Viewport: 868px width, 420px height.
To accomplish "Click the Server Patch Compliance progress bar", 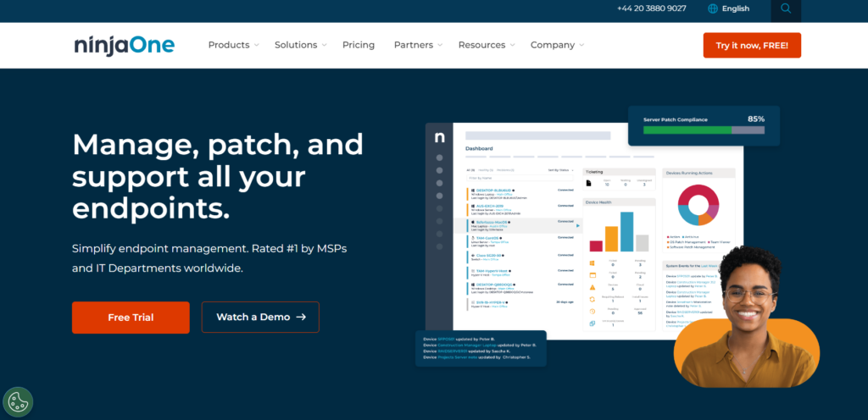I will tap(704, 130).
